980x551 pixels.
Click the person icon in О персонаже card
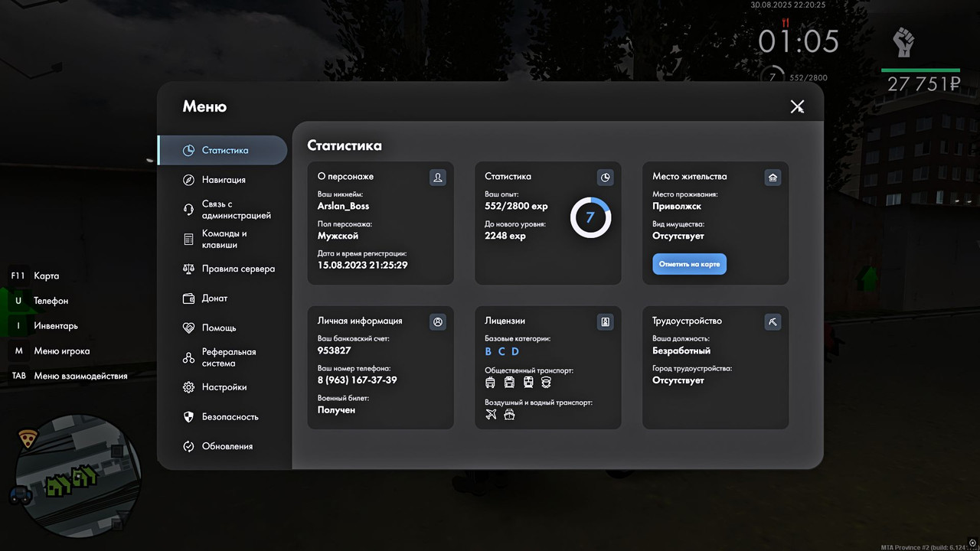click(x=438, y=178)
